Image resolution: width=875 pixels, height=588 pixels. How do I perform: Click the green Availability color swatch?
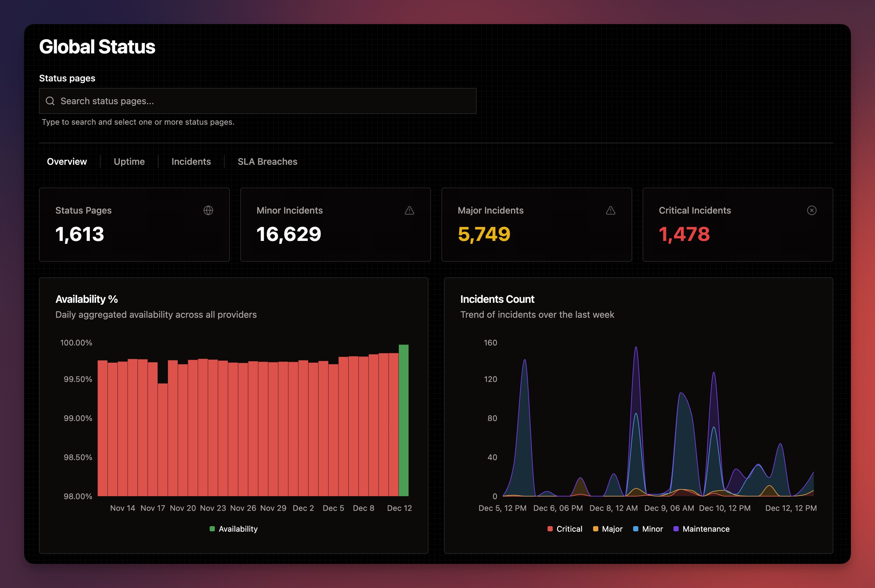point(212,529)
